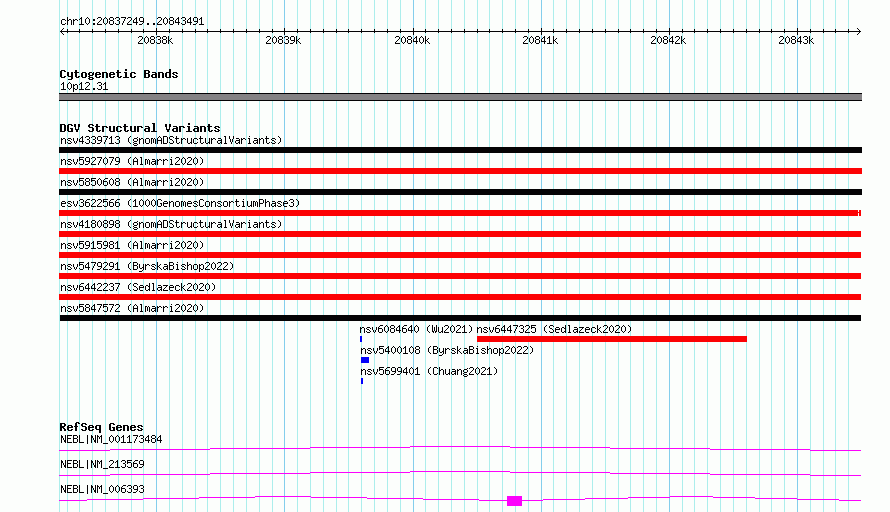The height and width of the screenshot is (512, 890).
Task: Open variant nsv5699401 (Chuang2021) label
Action: [429, 371]
